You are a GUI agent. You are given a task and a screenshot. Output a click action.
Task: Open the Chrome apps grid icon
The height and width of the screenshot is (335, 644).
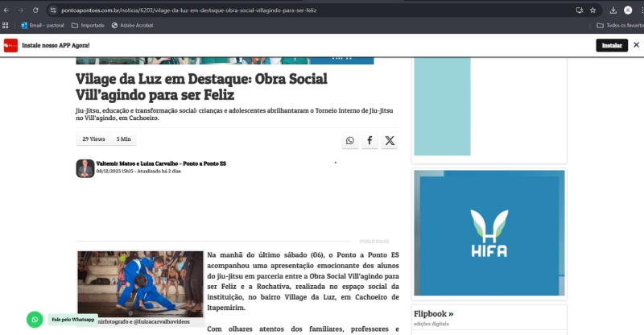pos(8,25)
